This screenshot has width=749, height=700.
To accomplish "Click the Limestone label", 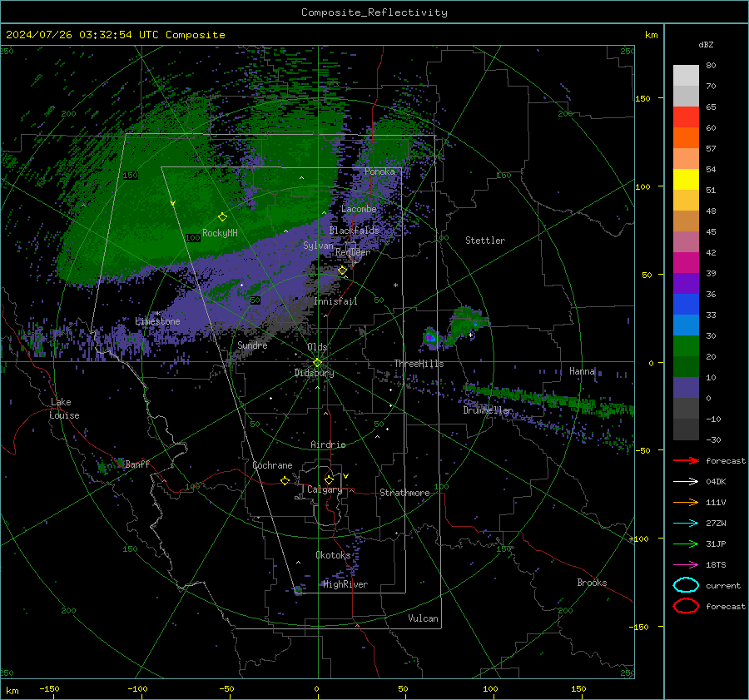I will coord(157,321).
